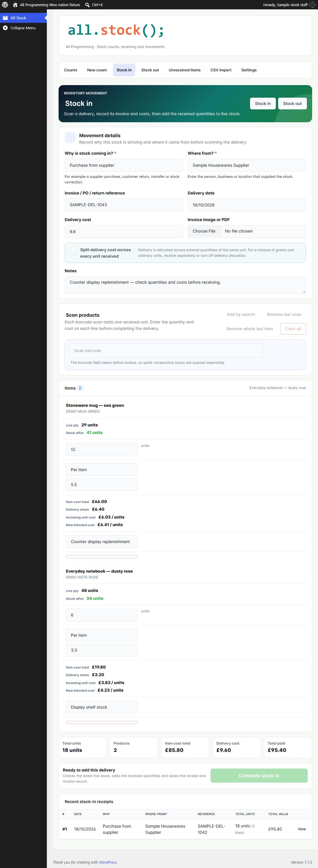318x868 pixels.
Task: Click Stock in button in green banner
Action: point(263,104)
